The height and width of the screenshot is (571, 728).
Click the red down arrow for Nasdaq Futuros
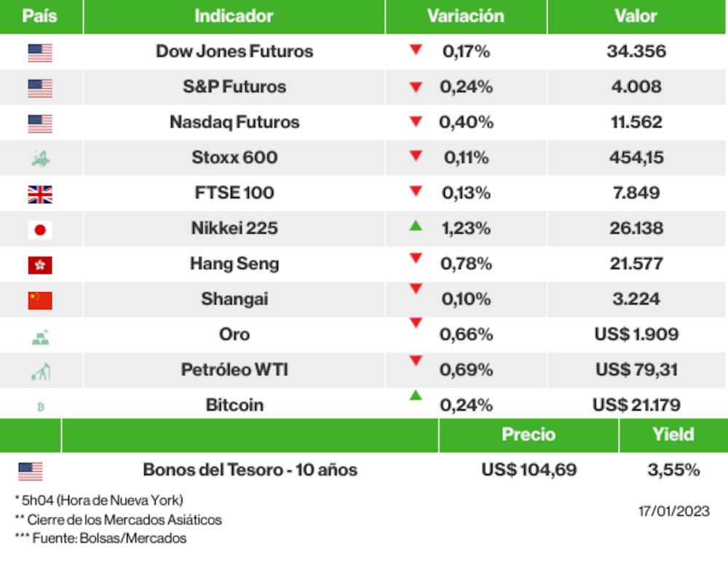click(x=416, y=121)
